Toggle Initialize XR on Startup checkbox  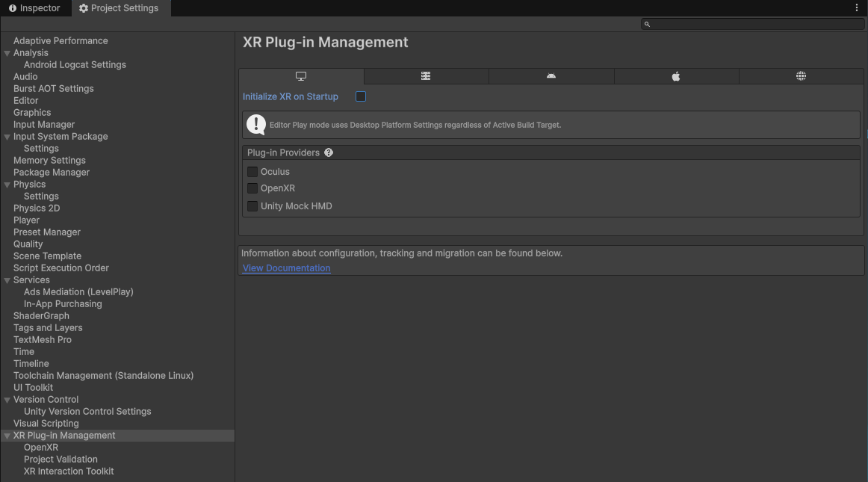click(x=360, y=96)
